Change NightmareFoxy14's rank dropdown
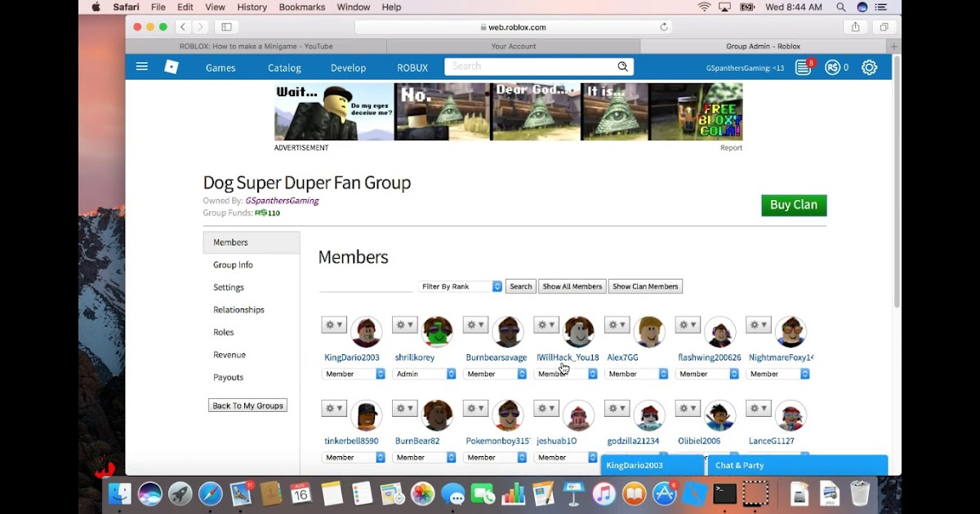The height and width of the screenshot is (514, 980). coord(778,374)
